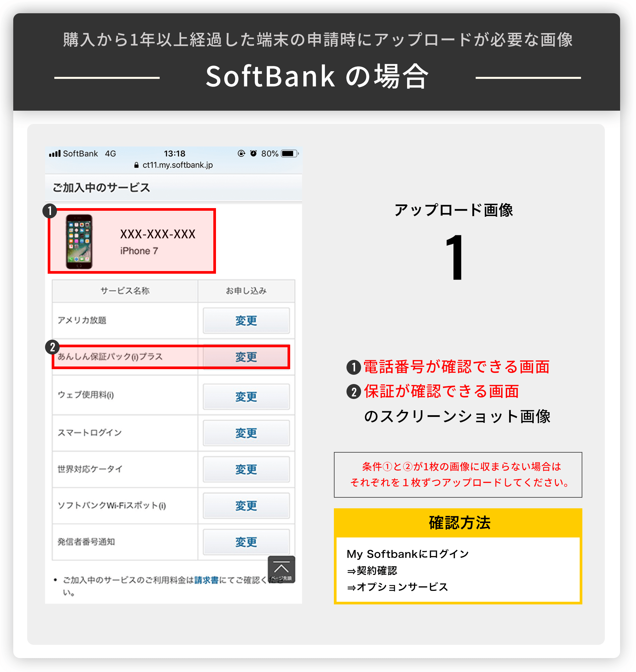The height and width of the screenshot is (672, 636).
Task: Click the black number 2 badge
Action: tap(52, 347)
